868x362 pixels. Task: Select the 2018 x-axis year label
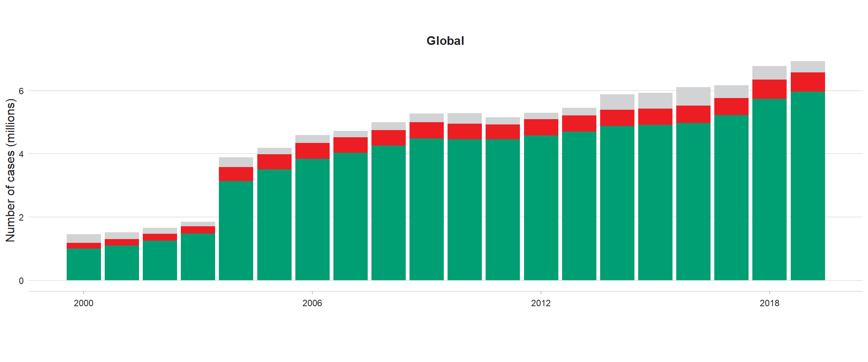click(x=769, y=303)
